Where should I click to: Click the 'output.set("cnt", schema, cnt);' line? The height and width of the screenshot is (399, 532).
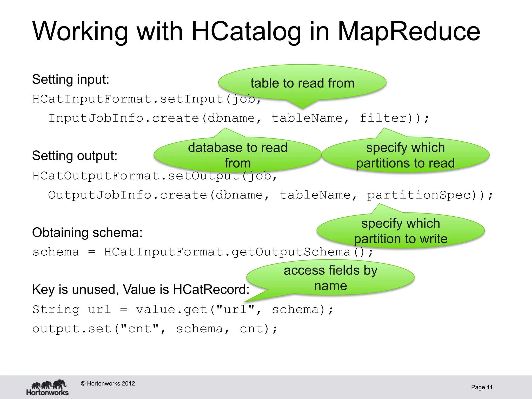pos(155,329)
